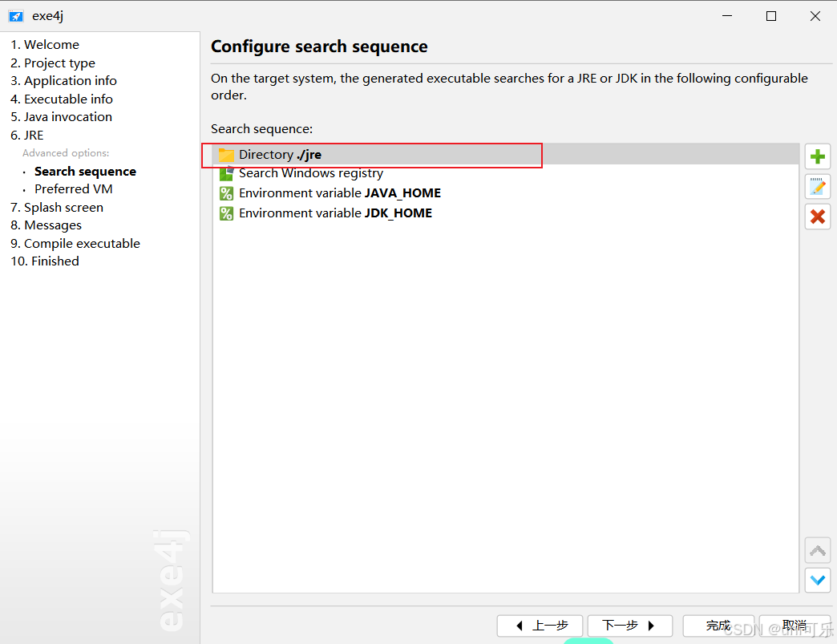Click the folder icon of Directory ./jre
Screen dimensions: 837x644
point(226,155)
